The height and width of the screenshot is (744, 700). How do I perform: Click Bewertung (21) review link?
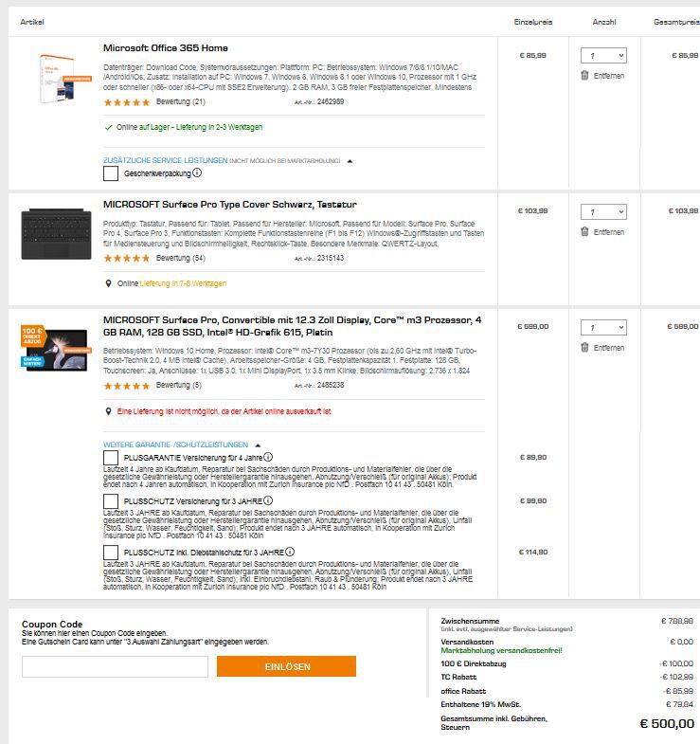tap(181, 101)
